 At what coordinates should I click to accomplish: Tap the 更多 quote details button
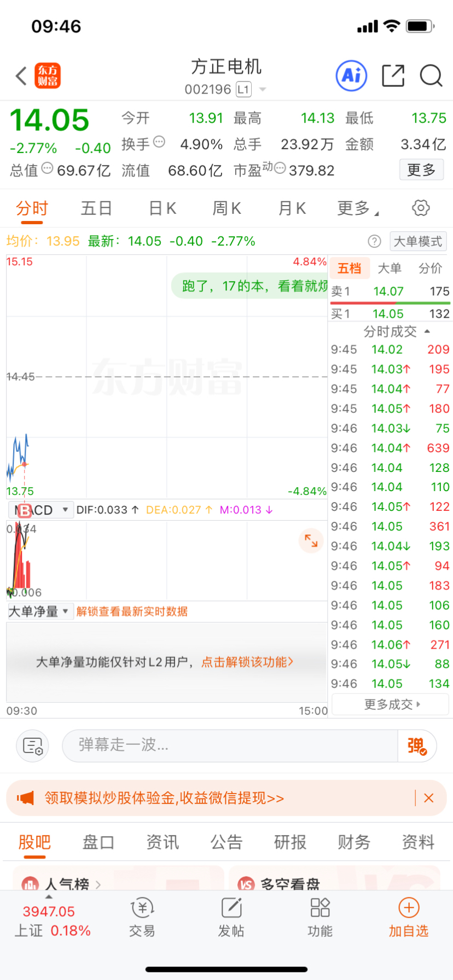click(421, 170)
